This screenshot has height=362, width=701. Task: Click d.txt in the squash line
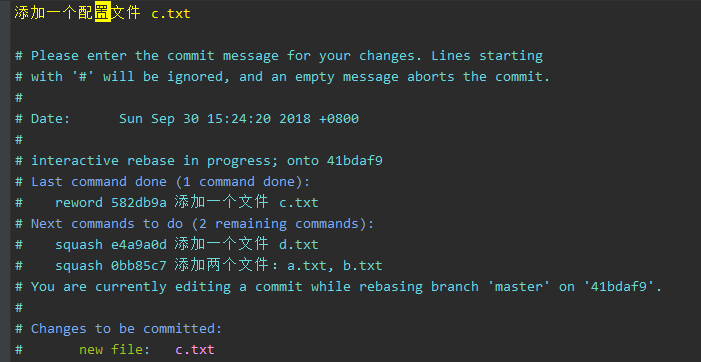coord(299,245)
